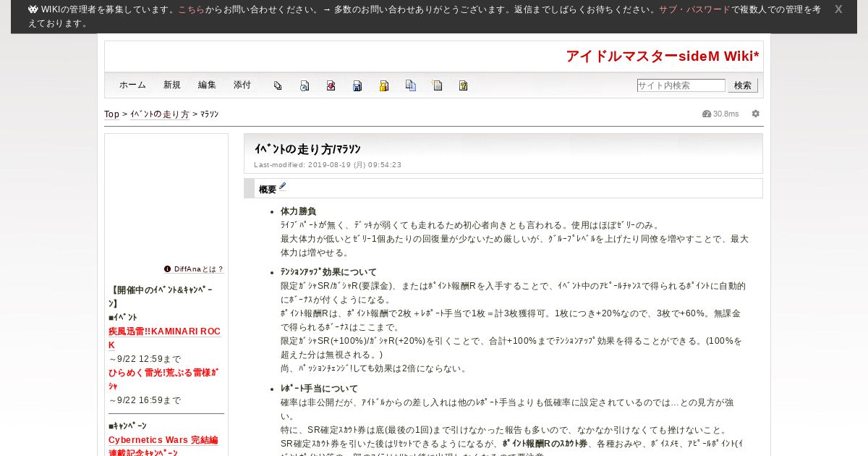The height and width of the screenshot is (456, 868).
Task: Click the stacked pages icon in toolbar
Action: point(278,85)
